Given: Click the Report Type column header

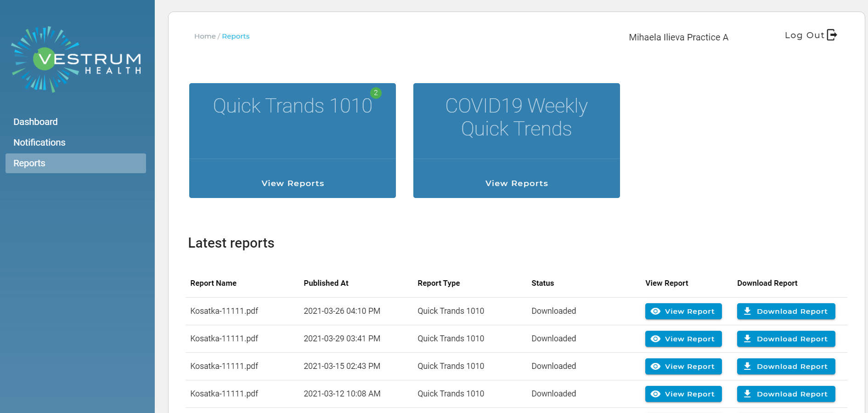Looking at the screenshot, I should 439,283.
